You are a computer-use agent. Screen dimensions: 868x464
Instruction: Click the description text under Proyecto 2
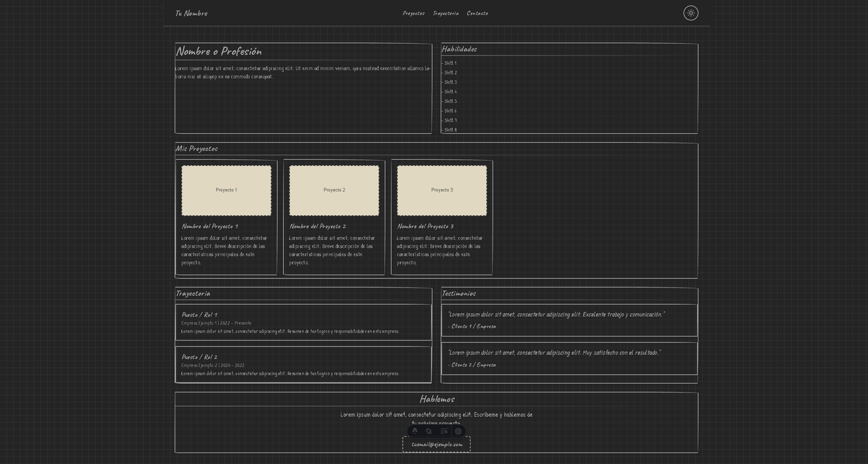[332, 250]
